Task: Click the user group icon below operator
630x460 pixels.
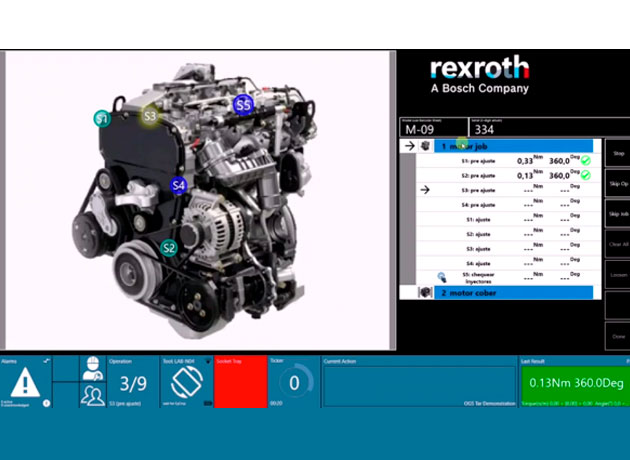Action: (92, 395)
